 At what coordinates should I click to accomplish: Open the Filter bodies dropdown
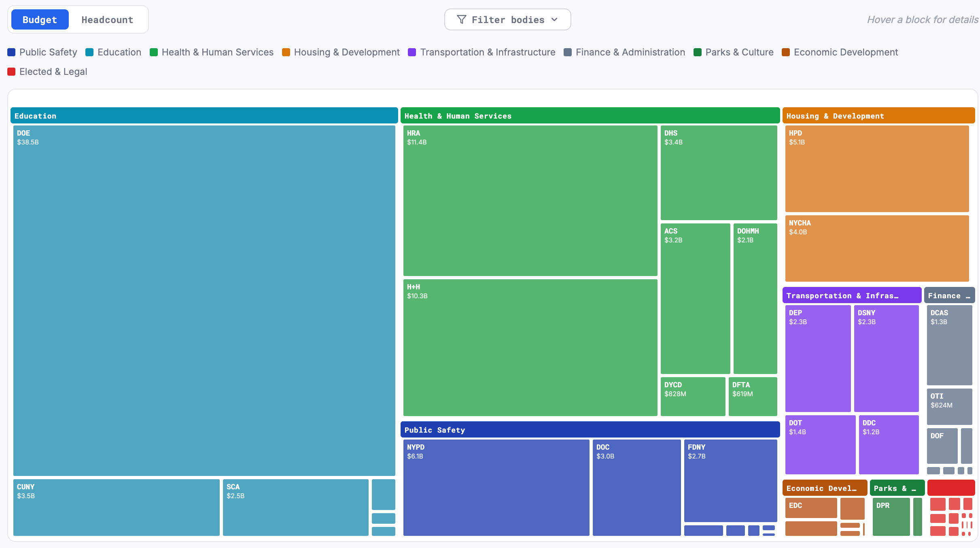pos(507,19)
